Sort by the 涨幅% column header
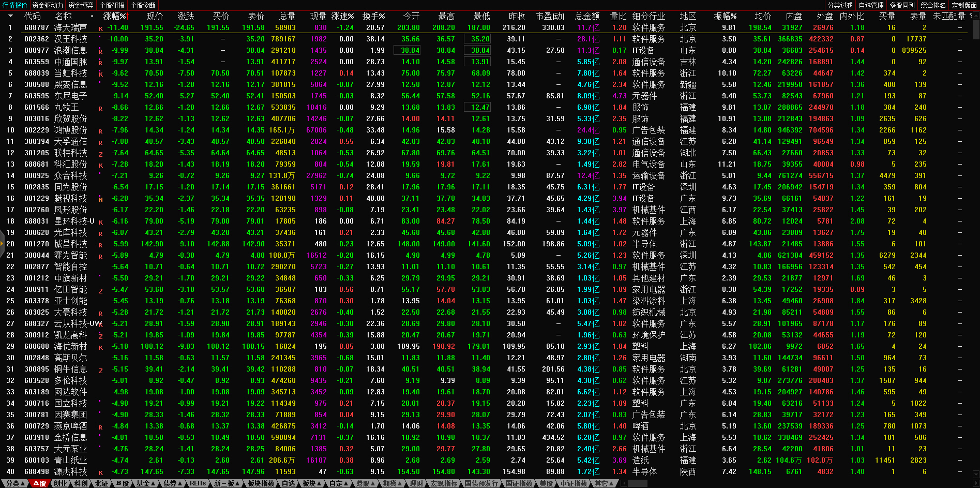Image resolution: width=980 pixels, height=488 pixels. coord(114,16)
